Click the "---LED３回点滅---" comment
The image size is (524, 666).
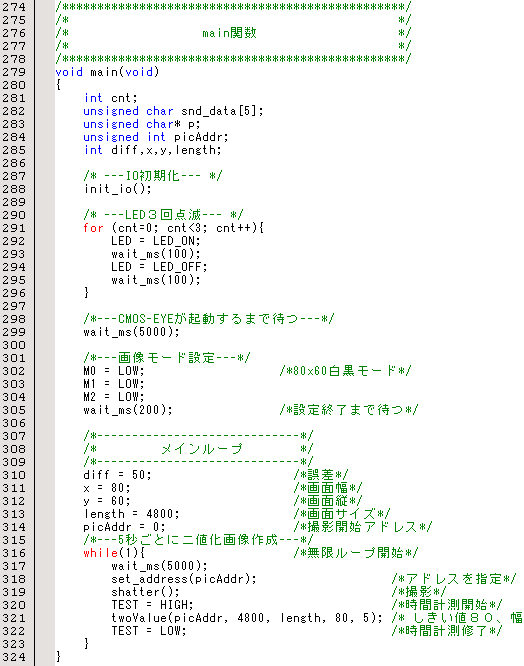(163, 215)
